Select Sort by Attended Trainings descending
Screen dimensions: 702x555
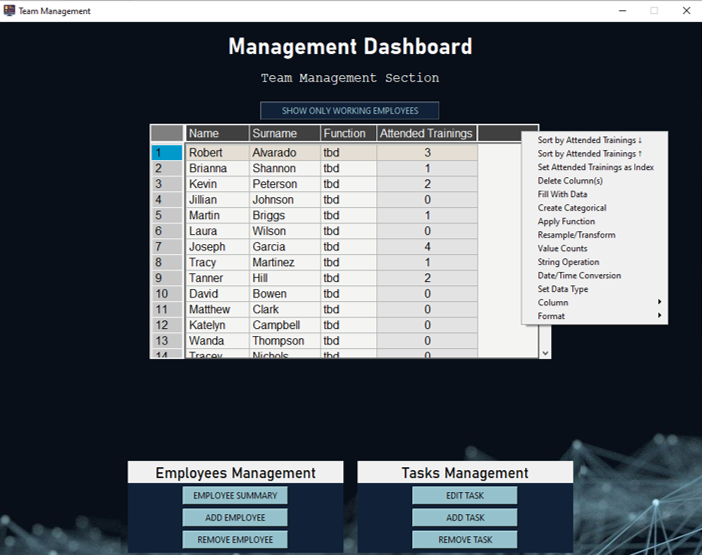589,141
